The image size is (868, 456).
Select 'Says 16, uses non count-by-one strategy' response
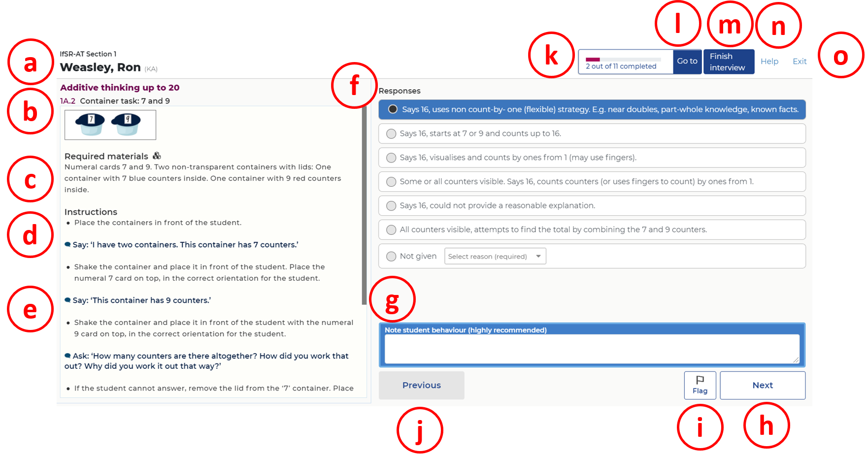pos(592,109)
